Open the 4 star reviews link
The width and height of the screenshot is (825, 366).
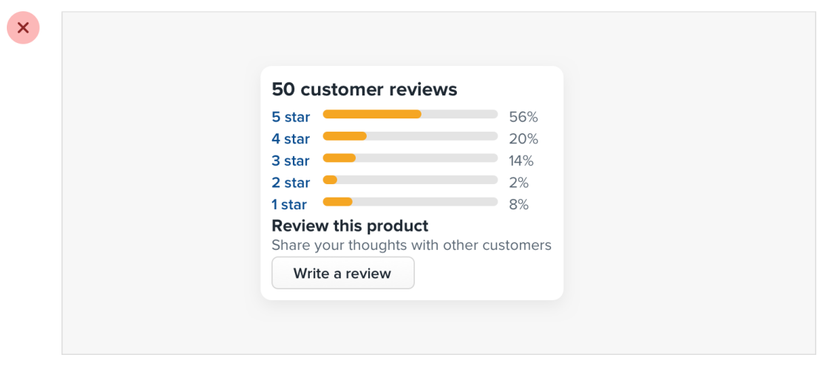click(x=291, y=139)
